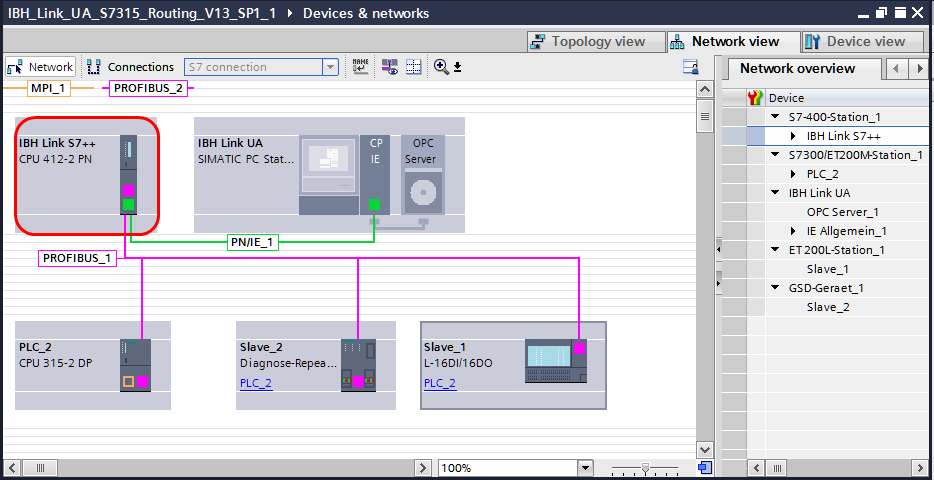Click the PLC_2 link under Slave_1
This screenshot has width=934, height=480.
[439, 383]
